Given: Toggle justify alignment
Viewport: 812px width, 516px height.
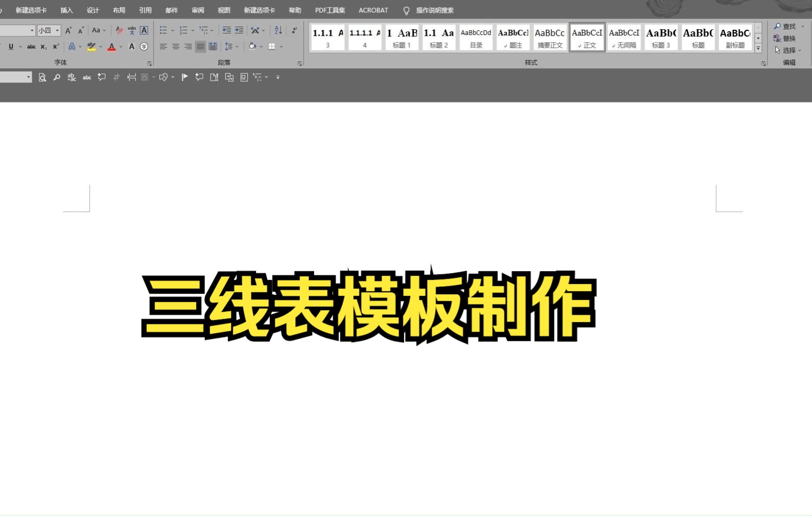Looking at the screenshot, I should click(200, 46).
